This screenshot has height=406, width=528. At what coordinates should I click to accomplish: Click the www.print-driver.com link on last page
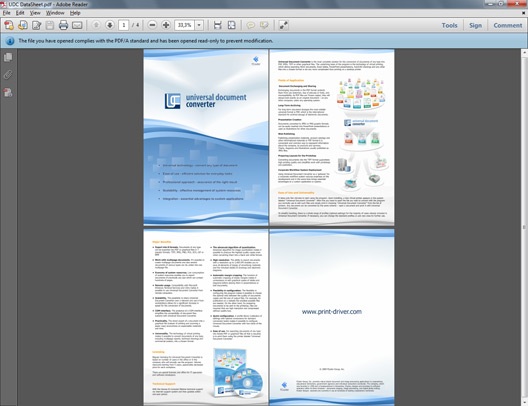[332, 312]
